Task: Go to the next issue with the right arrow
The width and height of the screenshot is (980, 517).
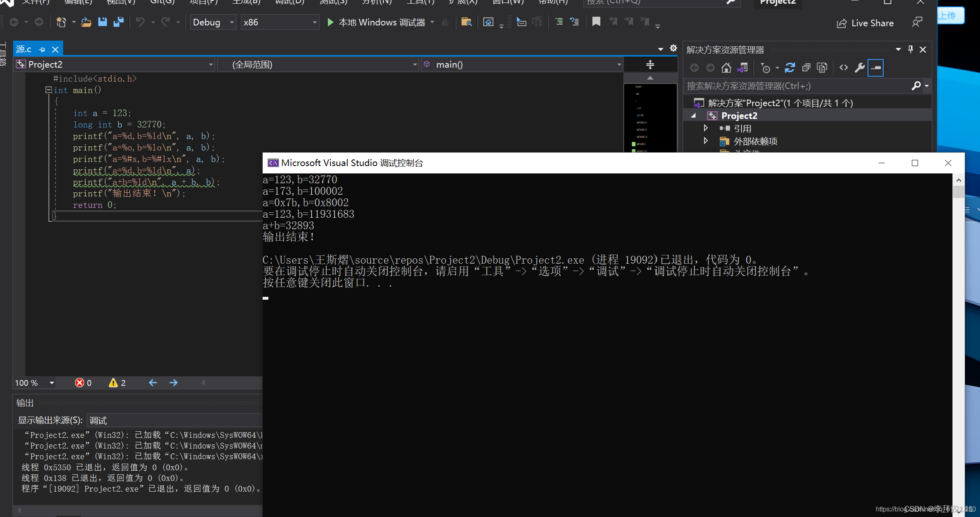Action: (174, 383)
